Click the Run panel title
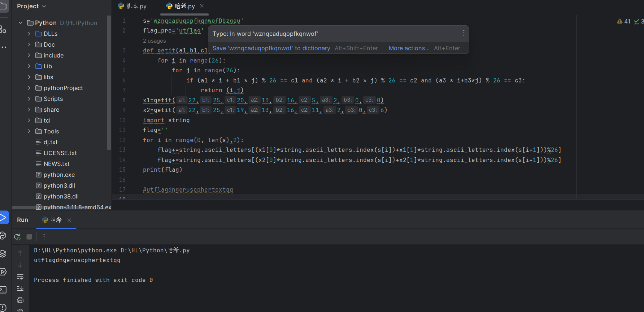 22,220
